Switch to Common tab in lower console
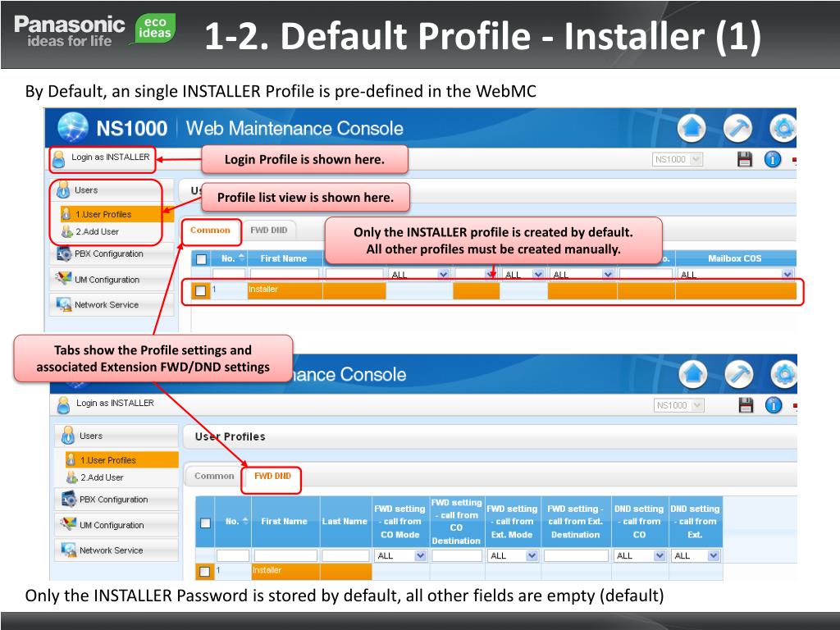 coord(214,477)
